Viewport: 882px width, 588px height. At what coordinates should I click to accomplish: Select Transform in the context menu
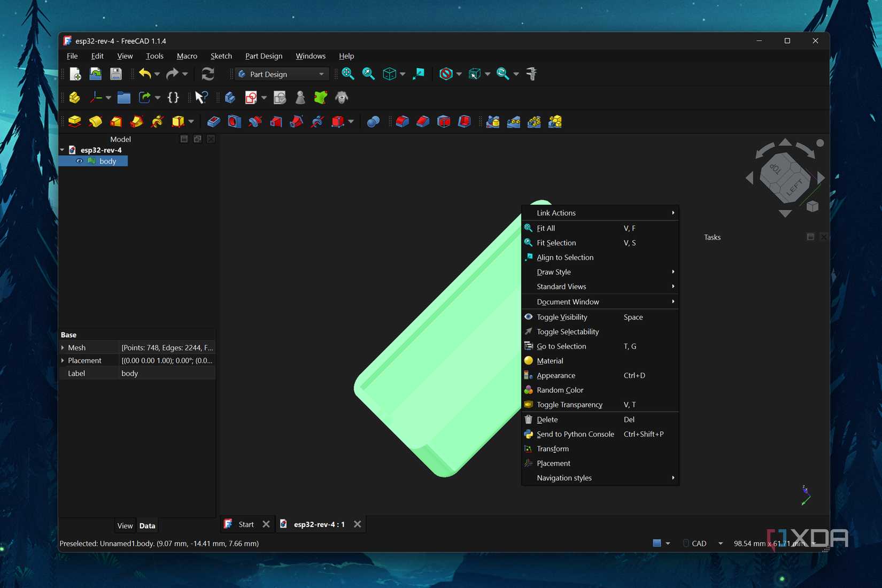click(x=600, y=448)
